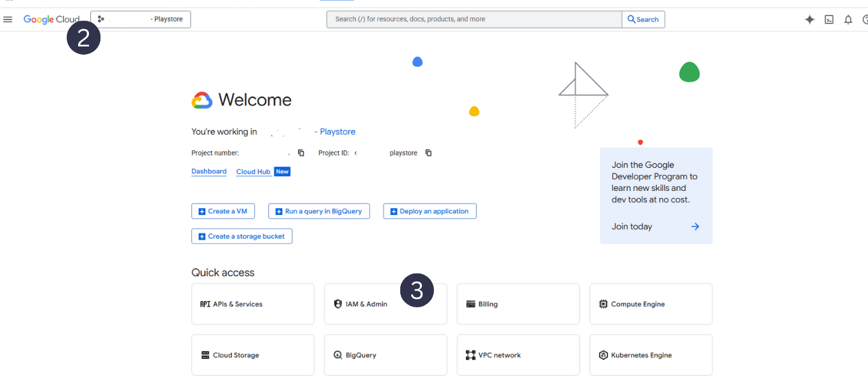Click the Create a VM button
Viewport: 868px width, 376px height.
[x=223, y=211]
